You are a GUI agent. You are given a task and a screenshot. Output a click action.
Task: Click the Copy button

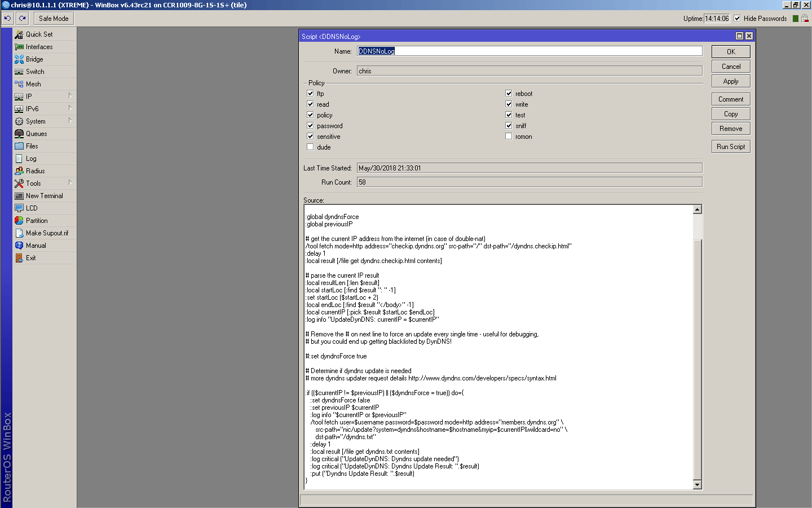pyautogui.click(x=731, y=113)
